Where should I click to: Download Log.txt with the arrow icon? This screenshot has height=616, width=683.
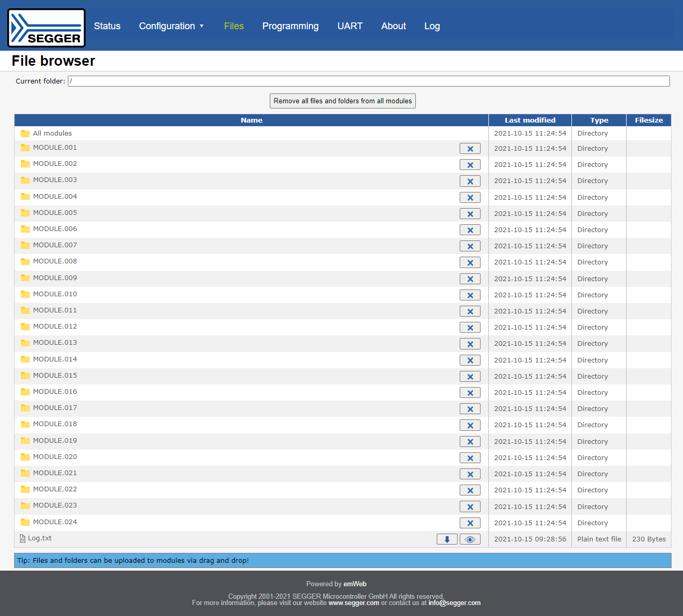pyautogui.click(x=447, y=539)
